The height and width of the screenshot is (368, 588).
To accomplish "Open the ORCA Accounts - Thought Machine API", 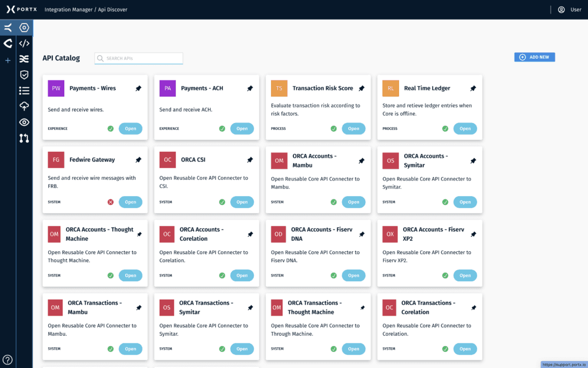I will click(x=130, y=275).
